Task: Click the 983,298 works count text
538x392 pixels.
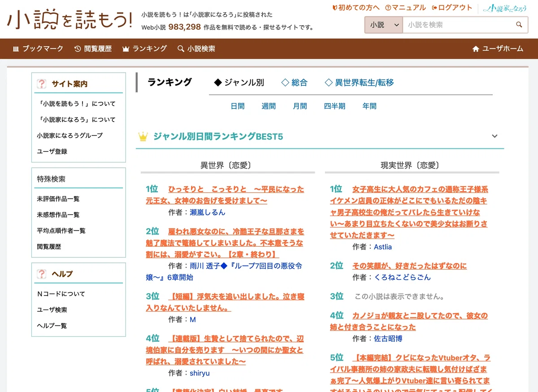Action: 185,27
